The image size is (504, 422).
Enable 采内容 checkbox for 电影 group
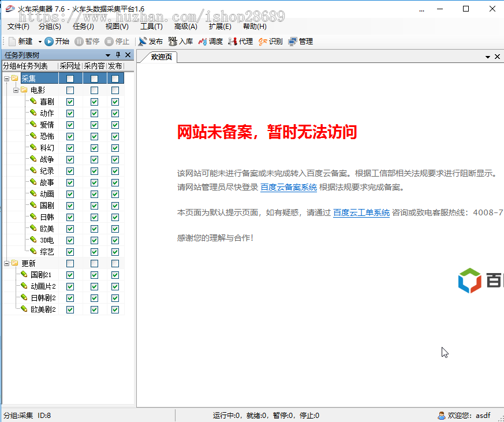[x=94, y=90]
